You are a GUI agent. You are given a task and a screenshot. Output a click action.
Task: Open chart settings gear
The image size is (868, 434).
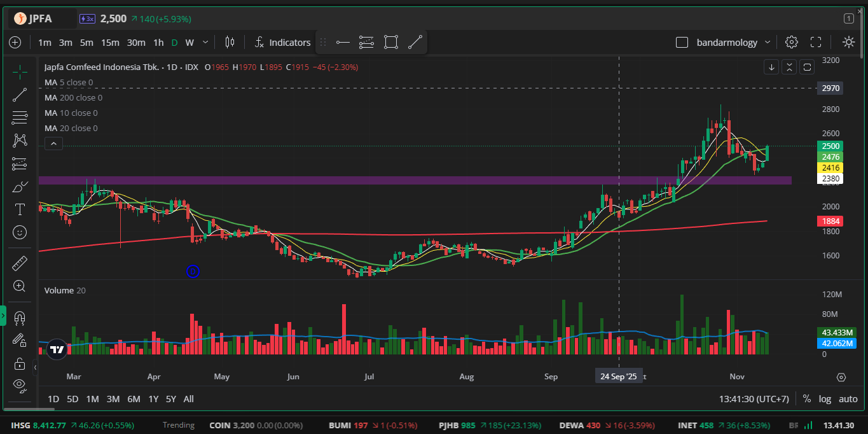[791, 42]
